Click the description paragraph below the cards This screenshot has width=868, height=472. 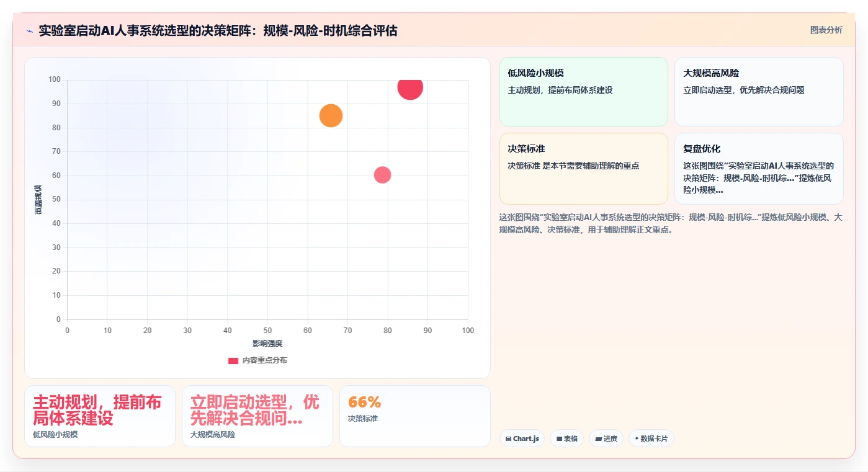(x=671, y=223)
